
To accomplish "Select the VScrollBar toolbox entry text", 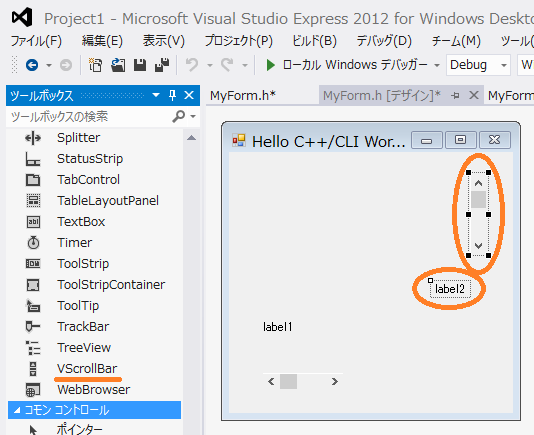I will click(x=87, y=369).
